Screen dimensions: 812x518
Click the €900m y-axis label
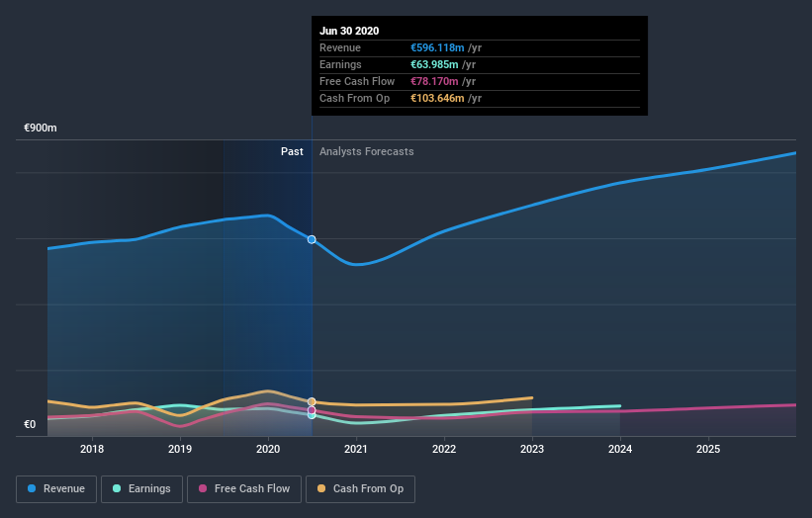click(41, 128)
